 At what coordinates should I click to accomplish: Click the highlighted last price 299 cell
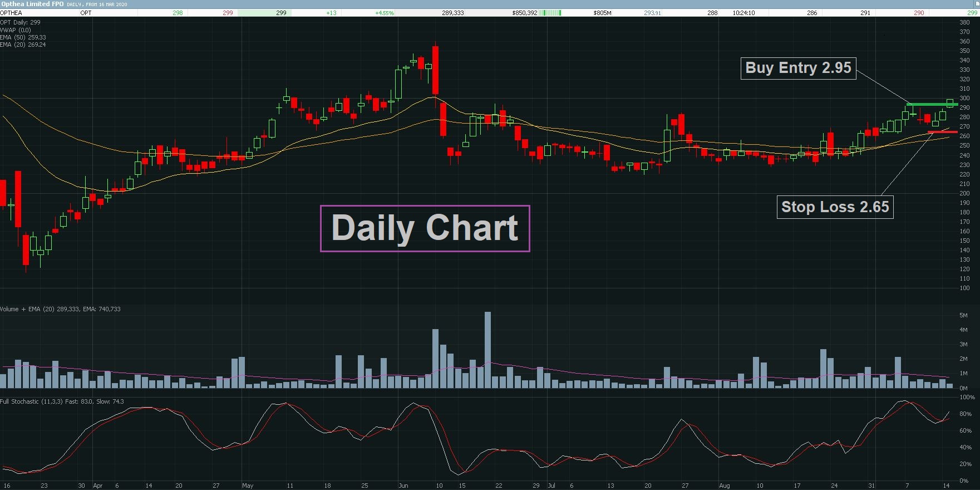click(x=263, y=13)
